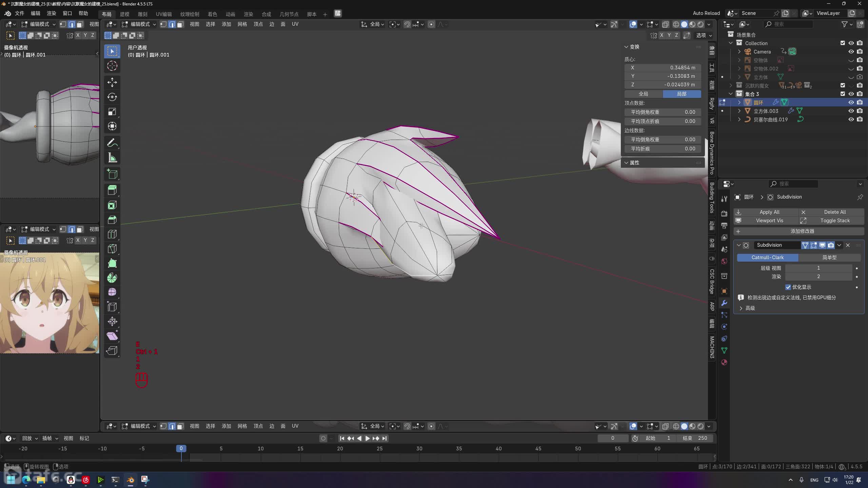Expand the 贝塞尔曲线.019 tree item
This screenshot has height=488, width=868.
click(x=739, y=119)
